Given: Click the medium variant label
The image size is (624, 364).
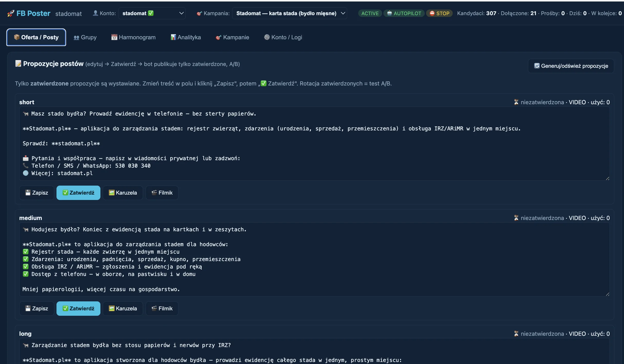Looking at the screenshot, I should pos(31,218).
